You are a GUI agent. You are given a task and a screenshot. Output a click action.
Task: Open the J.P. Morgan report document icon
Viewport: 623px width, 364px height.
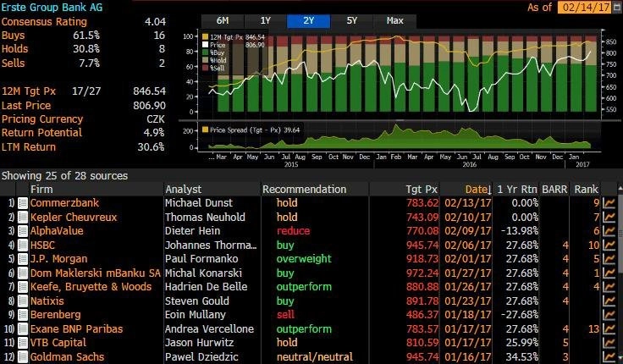(23, 259)
